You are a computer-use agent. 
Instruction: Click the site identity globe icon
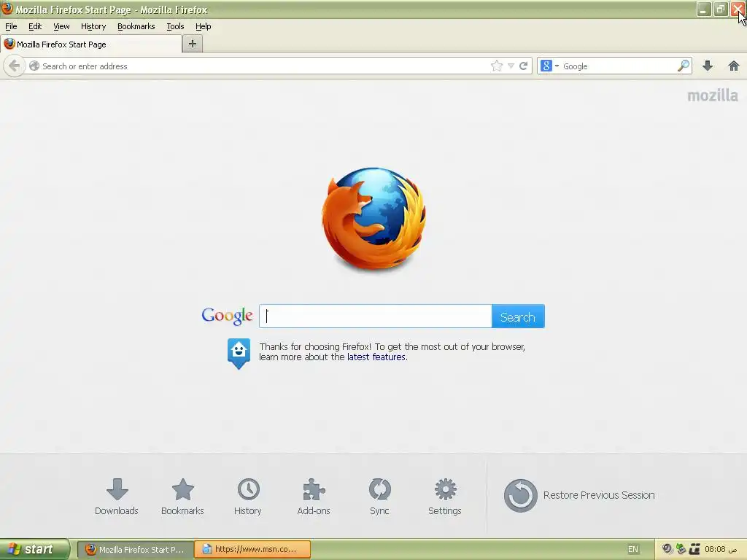pyautogui.click(x=34, y=66)
